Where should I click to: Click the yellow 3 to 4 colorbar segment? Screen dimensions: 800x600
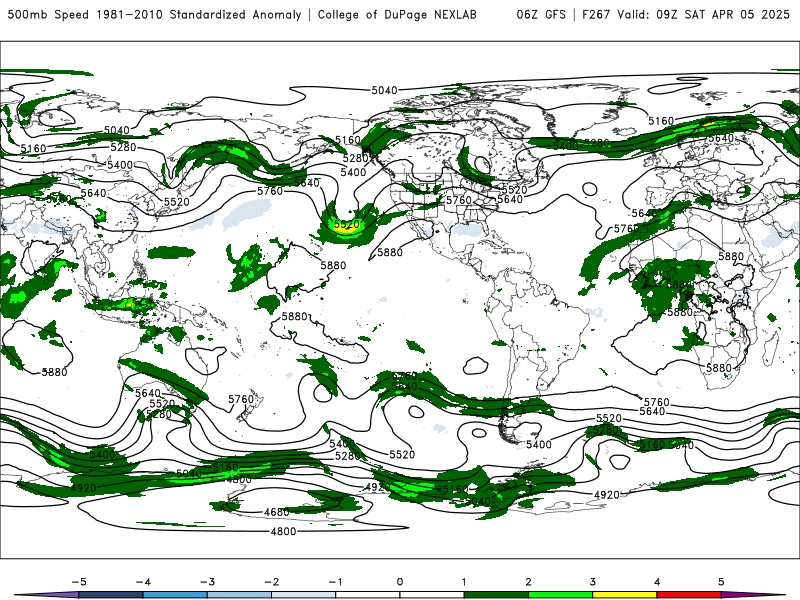pos(624,595)
